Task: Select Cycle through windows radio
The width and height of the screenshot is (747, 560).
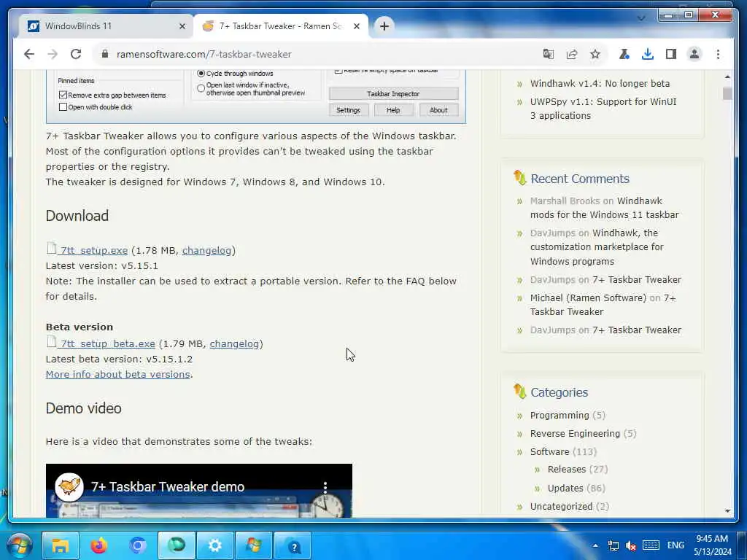Action: [201, 74]
